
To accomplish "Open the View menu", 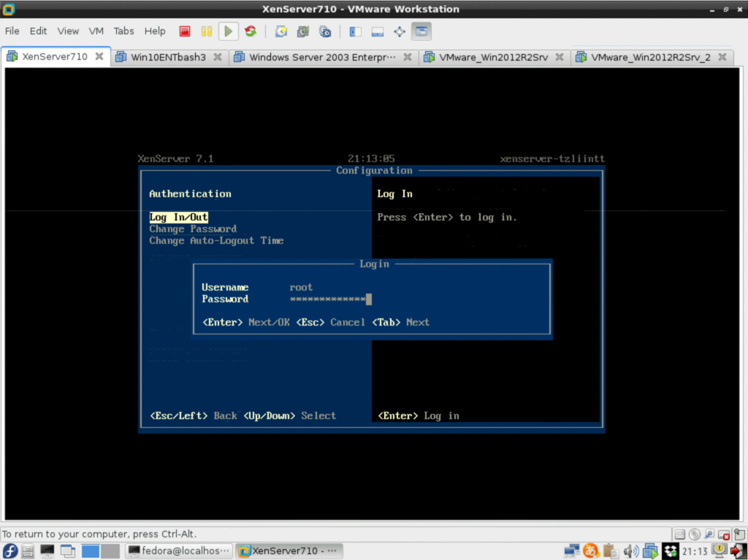I will [68, 31].
